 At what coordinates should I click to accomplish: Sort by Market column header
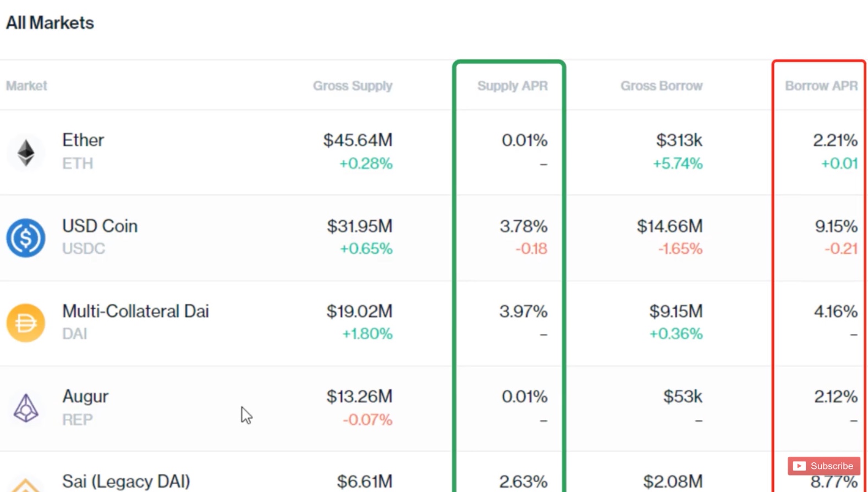(x=26, y=86)
